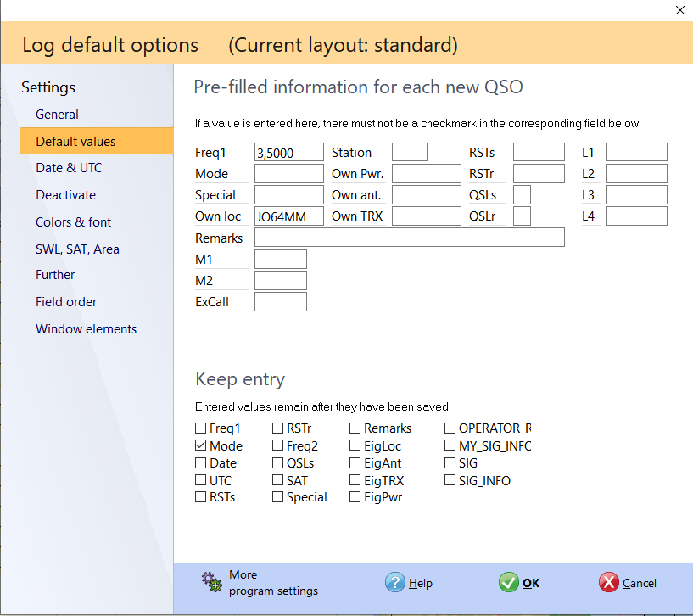
Task: Open the Further settings page
Action: coord(55,275)
